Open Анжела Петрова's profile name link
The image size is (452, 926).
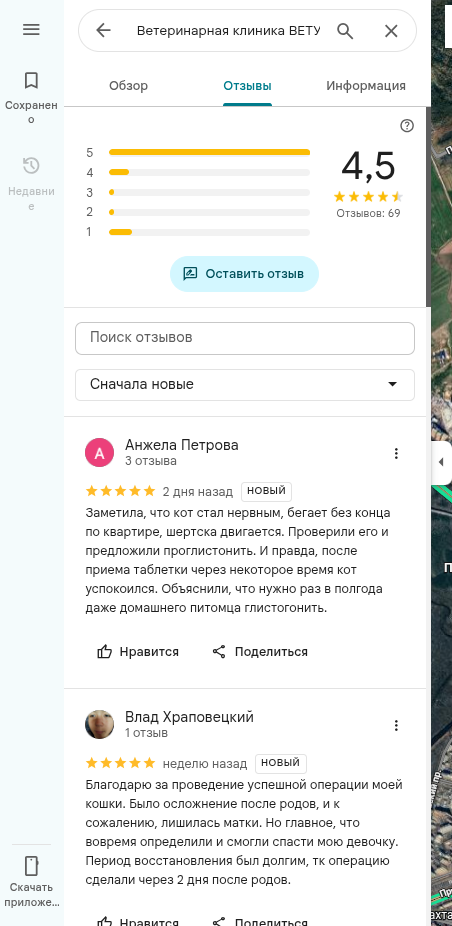182,445
